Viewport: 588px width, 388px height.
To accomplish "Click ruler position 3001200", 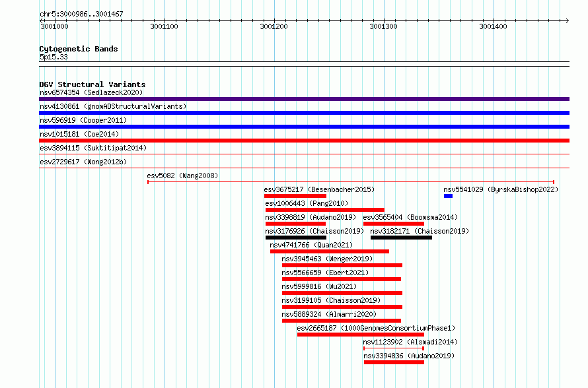I will pos(274,26).
